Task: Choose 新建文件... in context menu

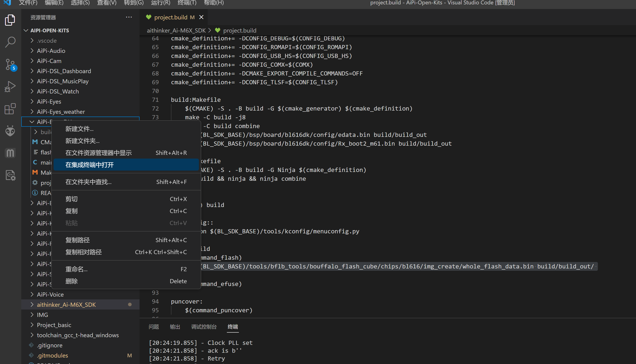Action: [126, 129]
